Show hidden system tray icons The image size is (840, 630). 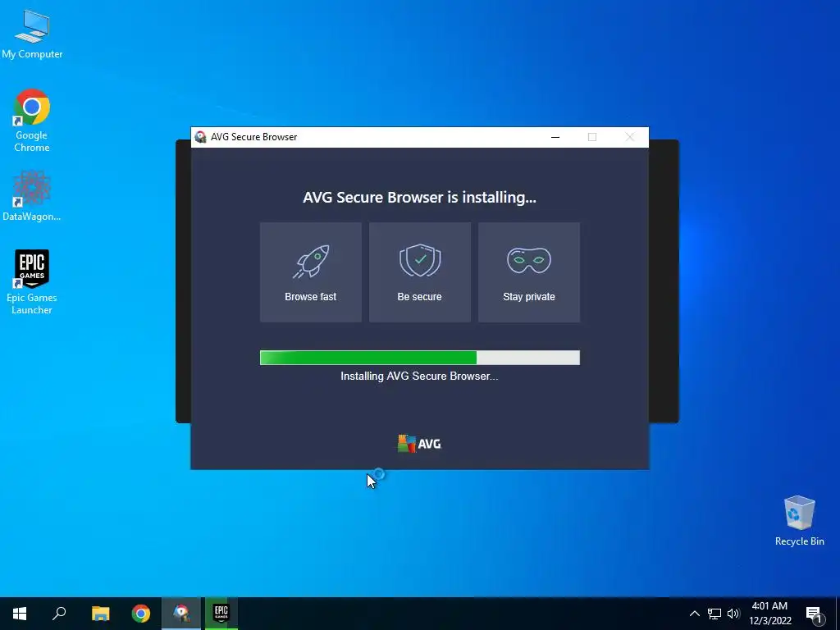tap(694, 614)
